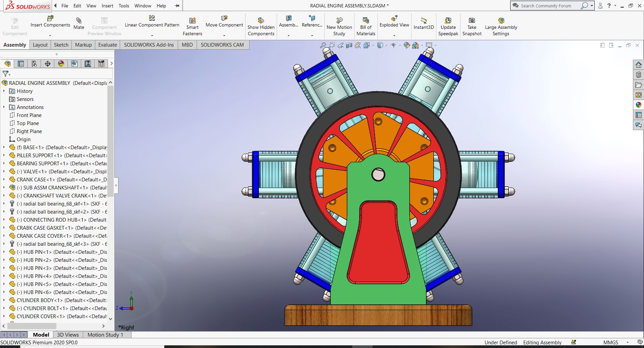Click the Assembly features tool

click(288, 21)
